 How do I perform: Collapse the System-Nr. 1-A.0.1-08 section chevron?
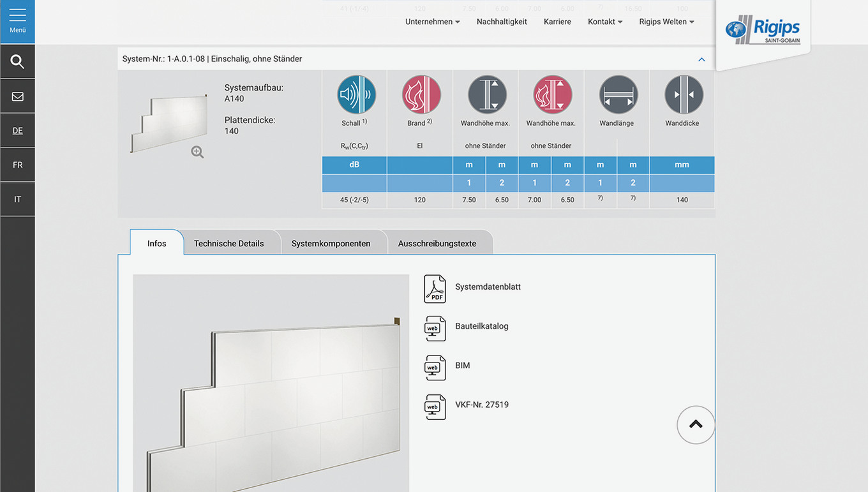[701, 59]
